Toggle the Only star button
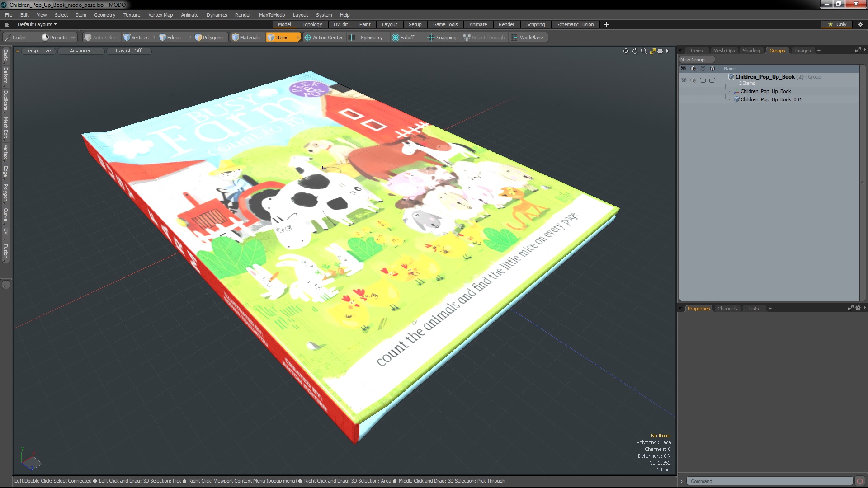This screenshot has width=868, height=488. point(837,24)
